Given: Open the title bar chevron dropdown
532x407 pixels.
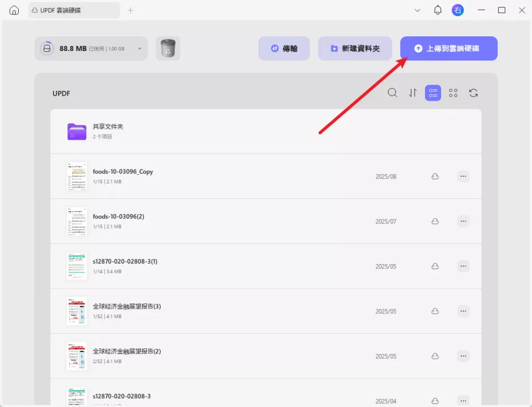Looking at the screenshot, I should point(417,10).
